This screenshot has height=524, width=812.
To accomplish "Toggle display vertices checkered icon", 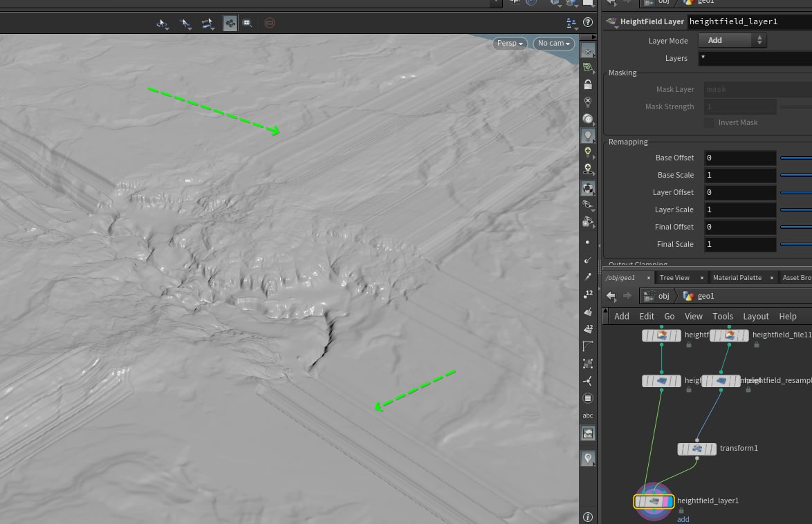I will (588, 364).
